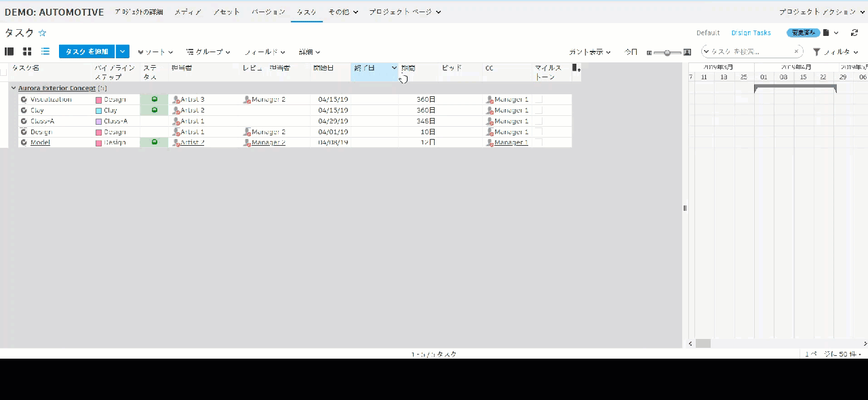Screen dimensions: 868x400
Task: Adjust the Gantt zoom slider handle
Action: pos(668,52)
